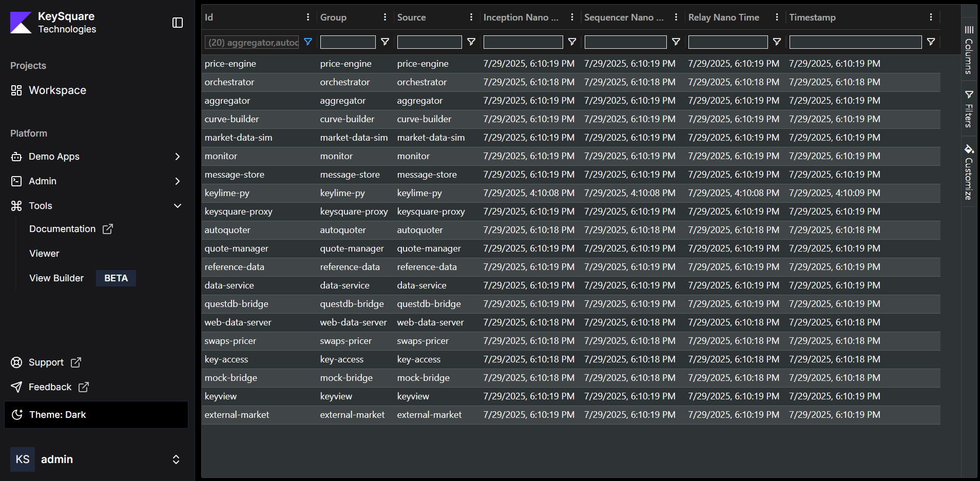Select Workspace under Projects
Screen dimensions: 980x481
click(x=57, y=90)
